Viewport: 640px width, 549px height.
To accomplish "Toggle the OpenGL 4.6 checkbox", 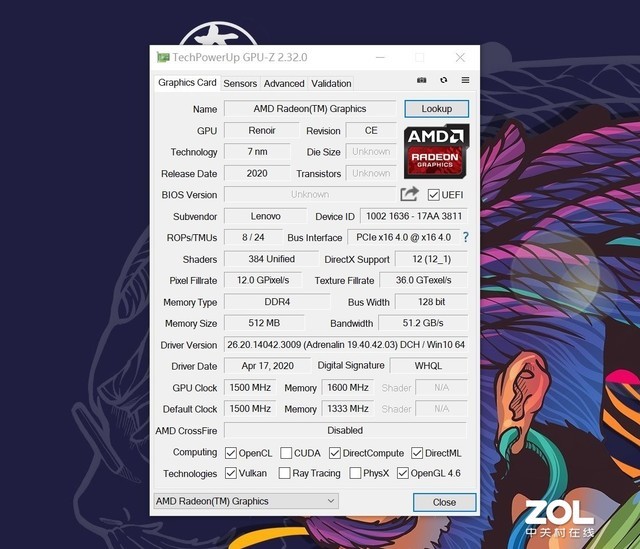I will pyautogui.click(x=402, y=473).
